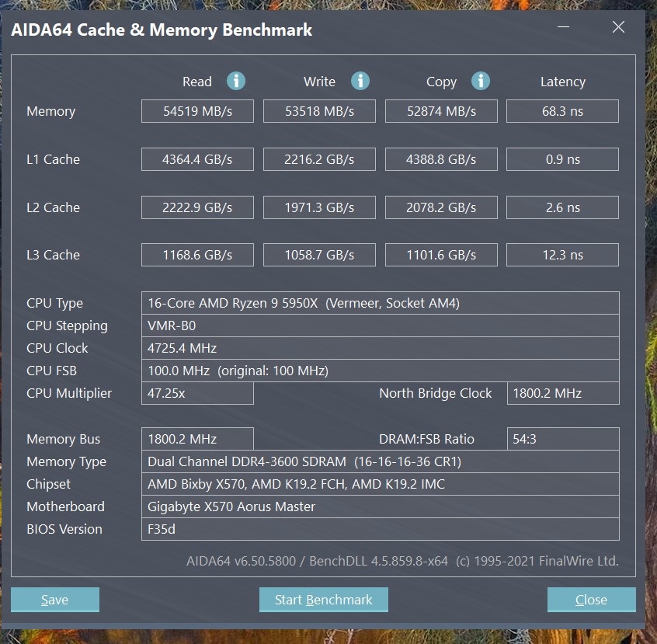The image size is (657, 644).
Task: Select L1 Cache read 4364.4 GB/s
Action: point(197,159)
